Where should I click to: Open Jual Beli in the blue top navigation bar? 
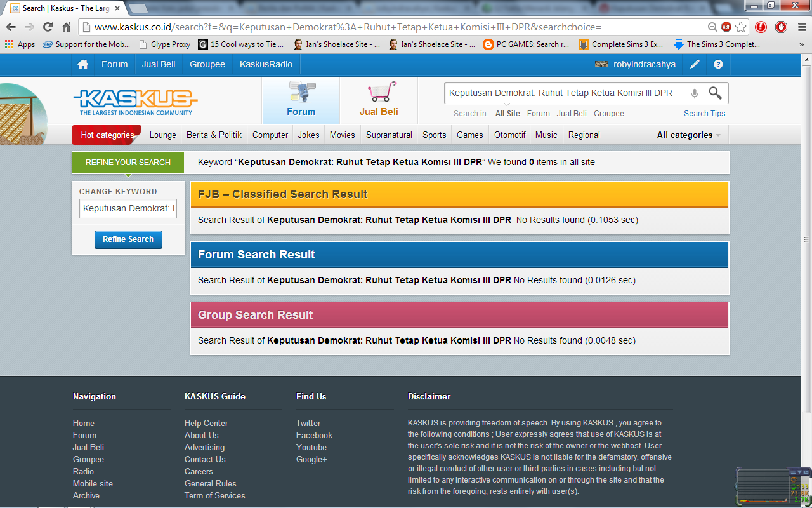point(159,65)
